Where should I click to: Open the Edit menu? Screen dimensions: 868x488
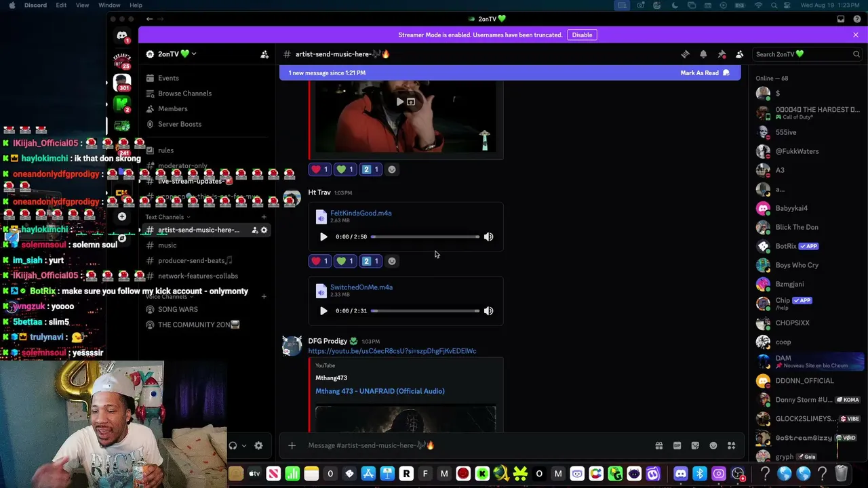click(x=61, y=5)
